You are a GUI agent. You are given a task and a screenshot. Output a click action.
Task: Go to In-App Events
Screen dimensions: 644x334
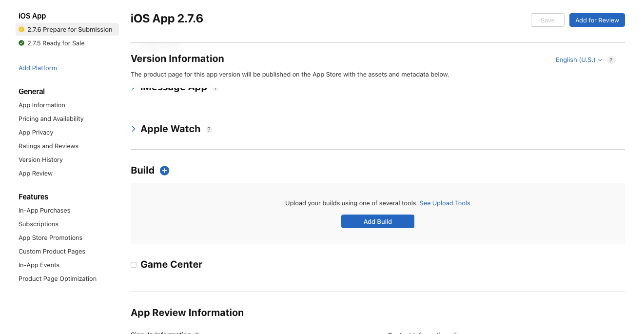39,265
